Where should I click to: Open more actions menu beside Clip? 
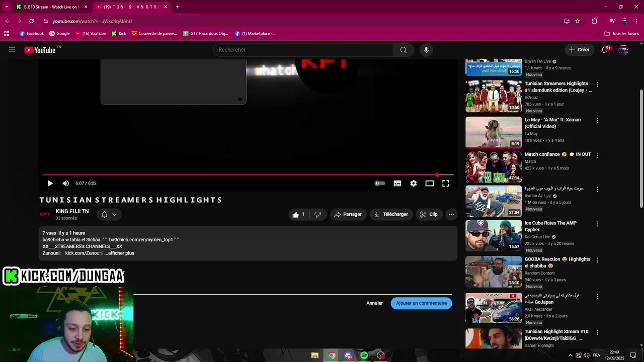451,214
